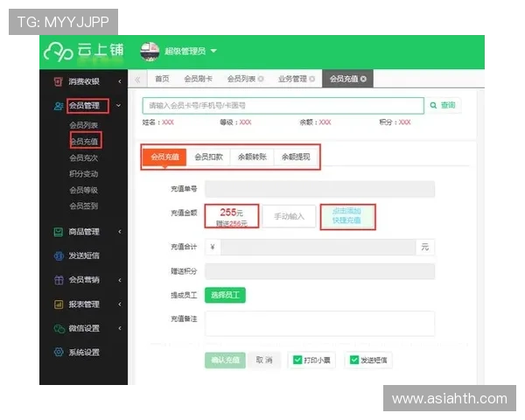525x420 pixels.
Task: Collapse the 会员管理 menu chevron
Action: (x=118, y=106)
